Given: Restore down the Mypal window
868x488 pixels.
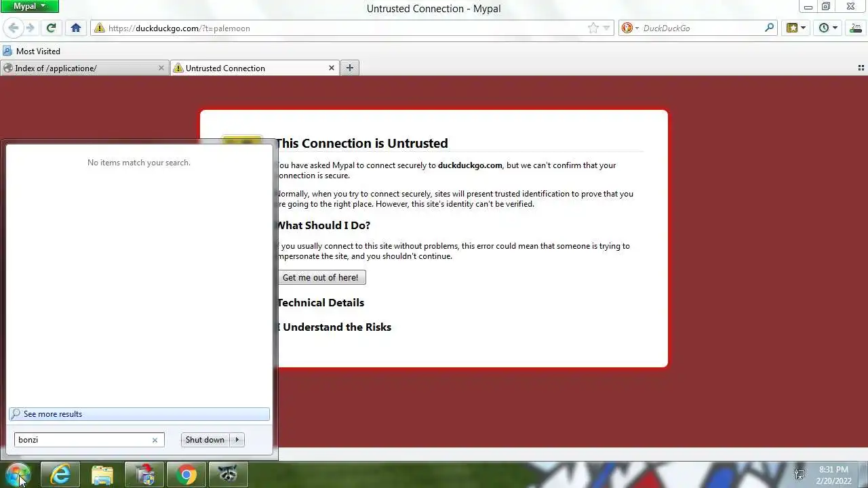Looking at the screenshot, I should click(x=826, y=7).
